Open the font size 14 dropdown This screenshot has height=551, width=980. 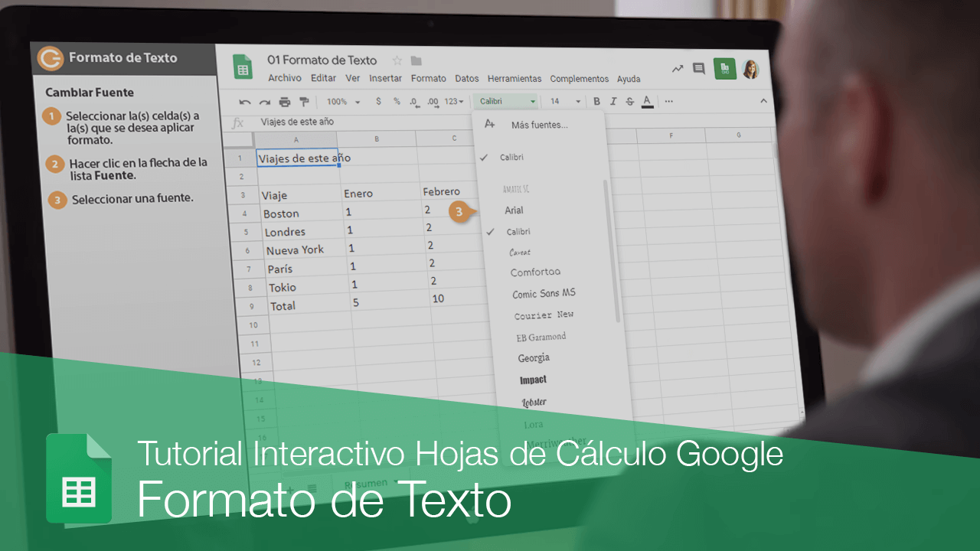565,101
